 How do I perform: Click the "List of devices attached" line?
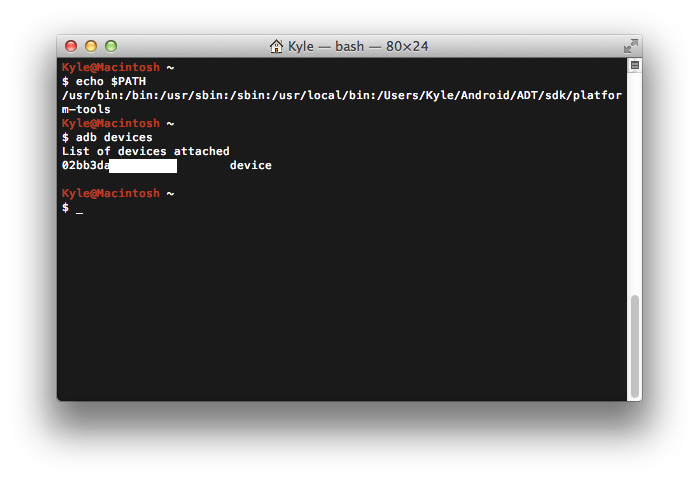[x=146, y=152]
